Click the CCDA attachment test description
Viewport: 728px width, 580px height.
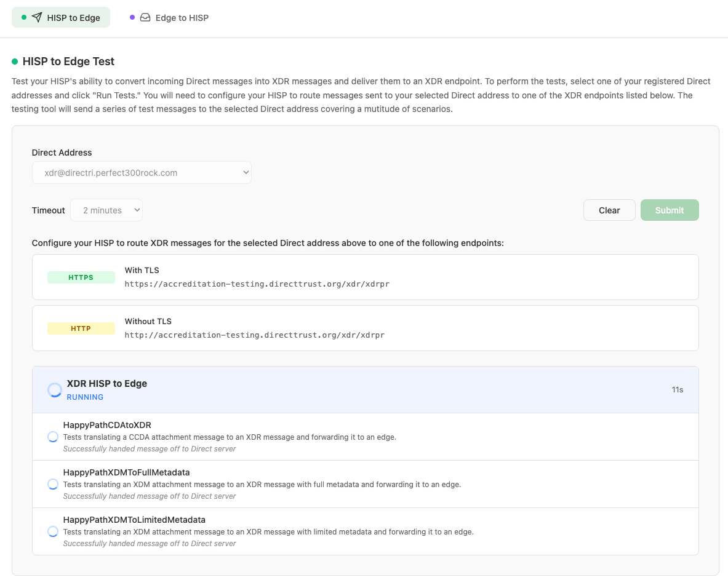coord(230,437)
